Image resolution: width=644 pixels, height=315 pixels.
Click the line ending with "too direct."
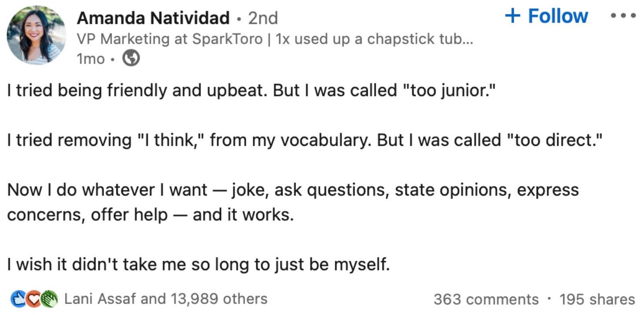[304, 140]
